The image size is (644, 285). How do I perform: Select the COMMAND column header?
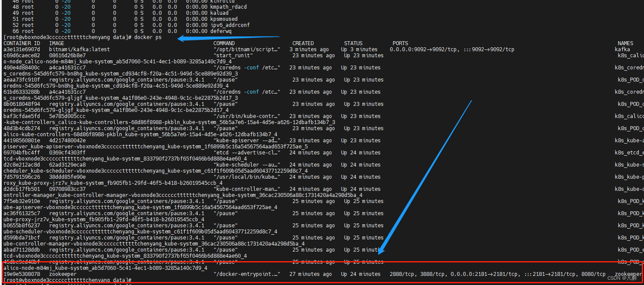click(224, 43)
